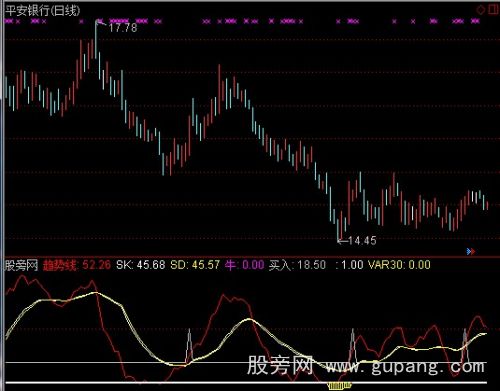The width and height of the screenshot is (500, 391).
Task: Click the 17.78 high price label
Action: point(123,28)
